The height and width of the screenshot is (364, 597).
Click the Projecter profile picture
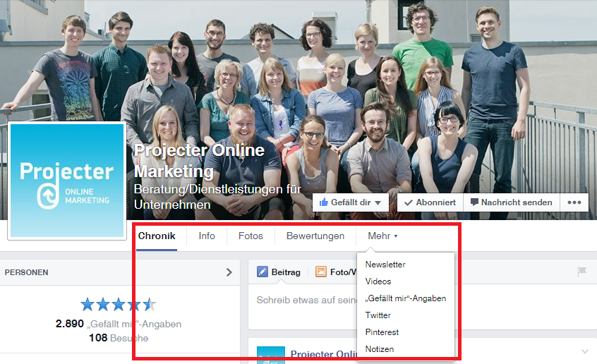click(67, 181)
